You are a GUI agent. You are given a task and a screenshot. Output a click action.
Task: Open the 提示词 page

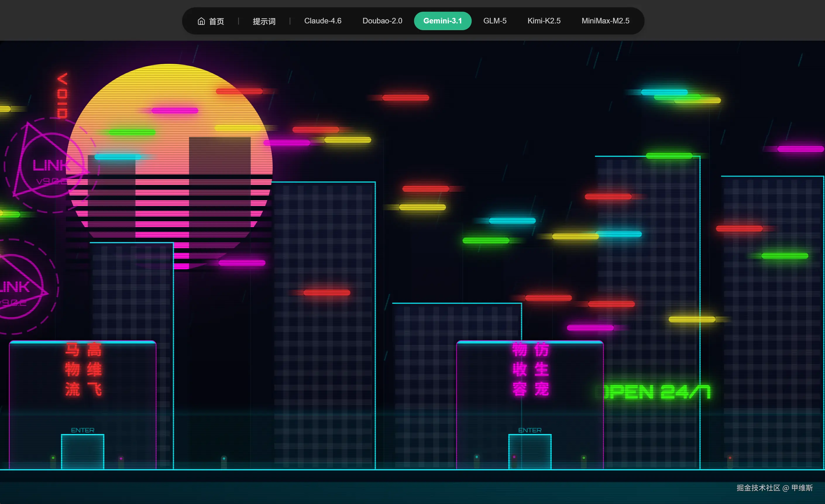264,21
